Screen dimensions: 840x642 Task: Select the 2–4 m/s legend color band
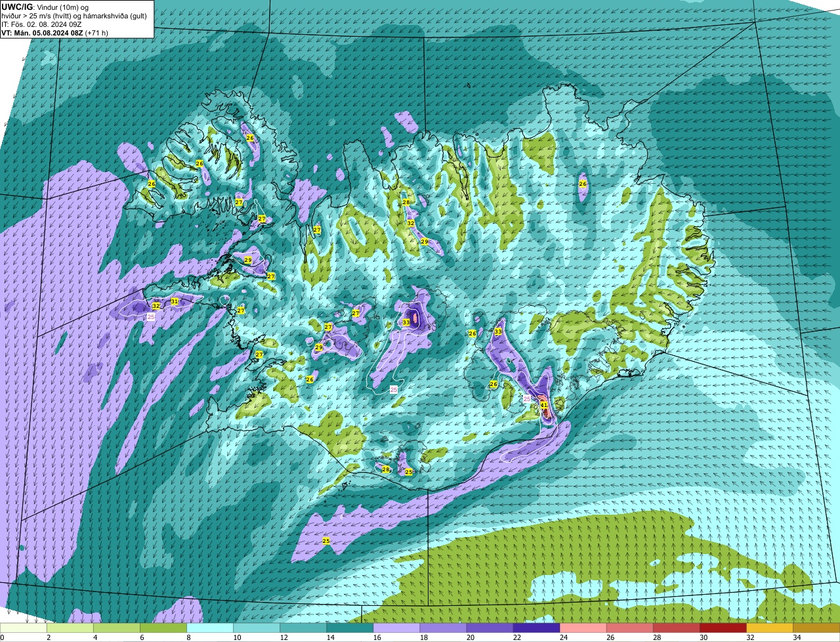[70, 628]
